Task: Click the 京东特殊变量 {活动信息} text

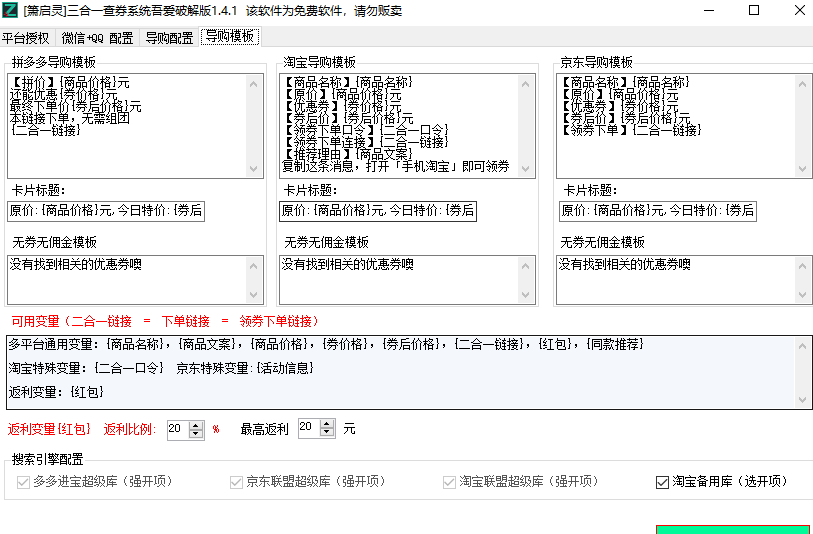Action: tap(245, 369)
